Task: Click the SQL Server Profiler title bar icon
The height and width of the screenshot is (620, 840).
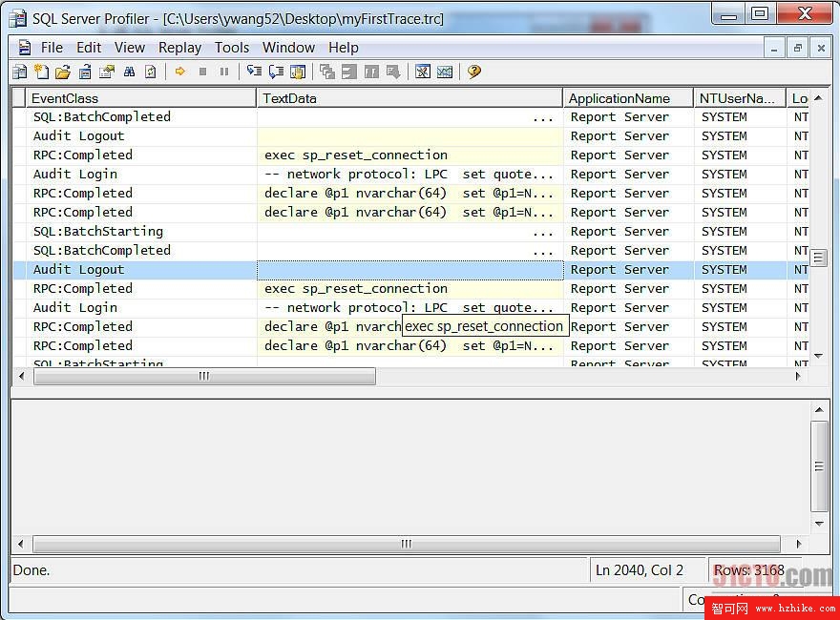Action: click(18, 19)
